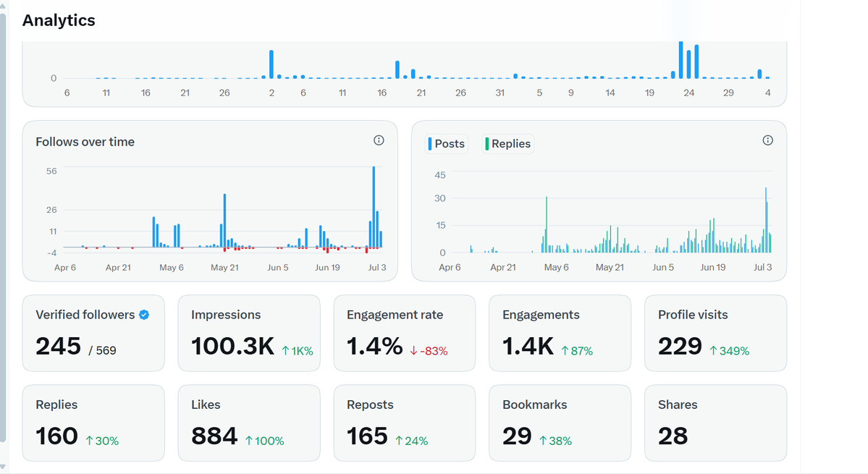
Task: Click the 884 likes count
Action: click(x=214, y=436)
